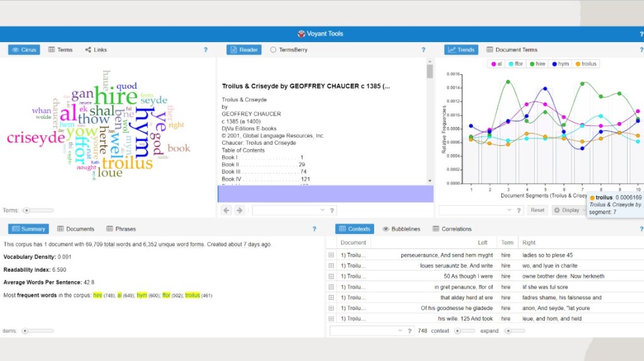Switch to the Bubblelines tab
This screenshot has width=644, height=361.
(x=401, y=229)
